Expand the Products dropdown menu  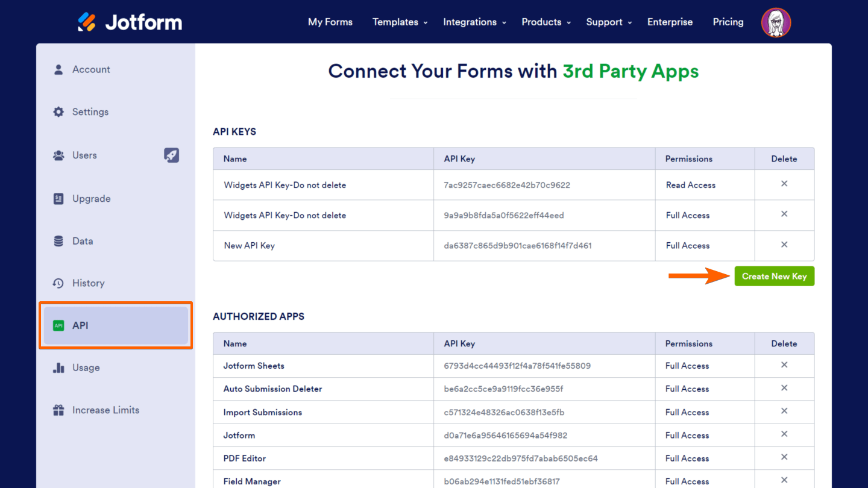[546, 22]
